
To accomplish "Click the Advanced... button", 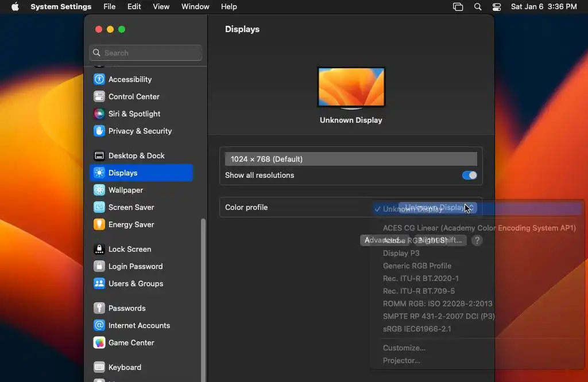I will click(385, 240).
